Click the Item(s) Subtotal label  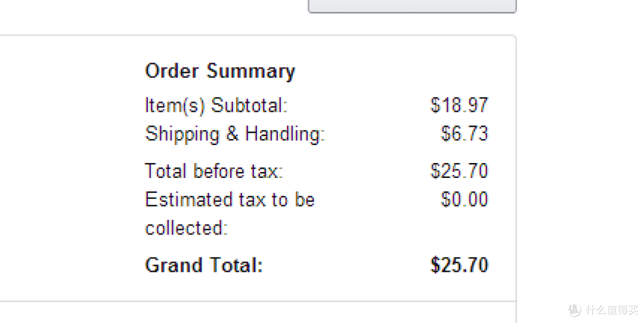[216, 105]
